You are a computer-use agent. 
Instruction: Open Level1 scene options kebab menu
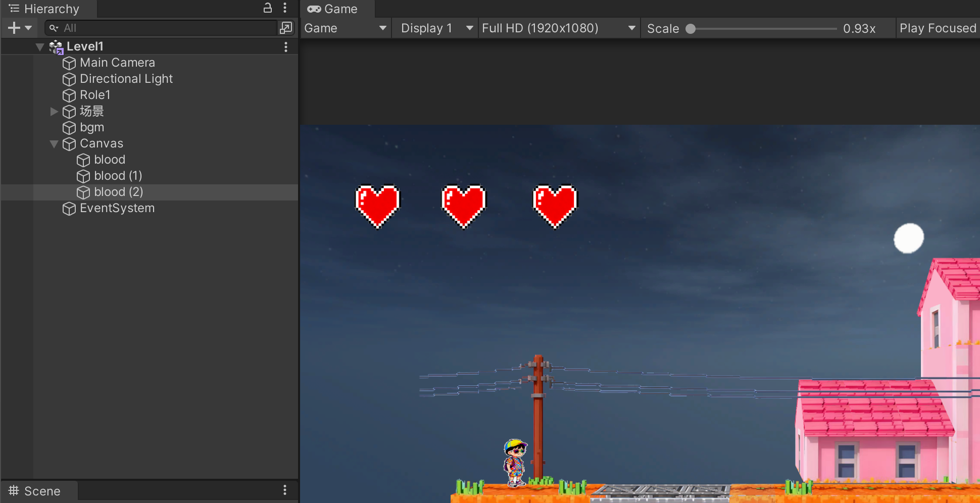tap(286, 47)
